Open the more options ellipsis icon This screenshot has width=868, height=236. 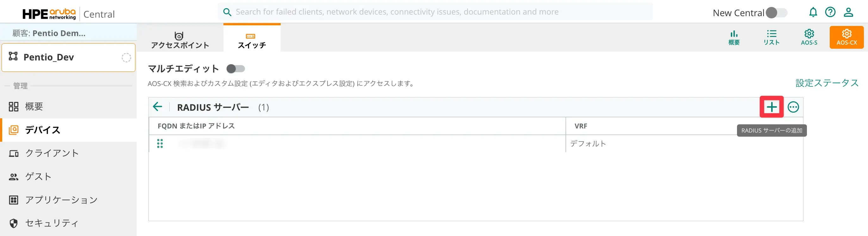point(793,107)
